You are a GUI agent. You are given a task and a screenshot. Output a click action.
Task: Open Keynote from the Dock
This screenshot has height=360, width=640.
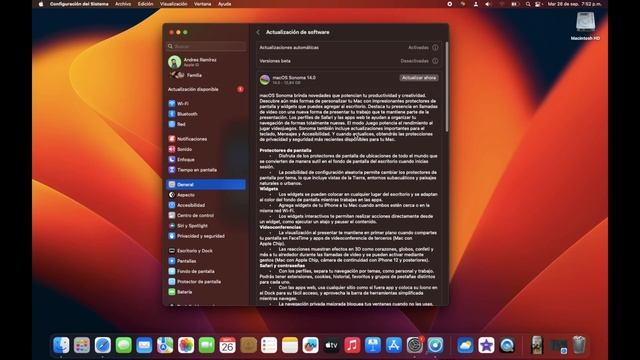pos(373,345)
